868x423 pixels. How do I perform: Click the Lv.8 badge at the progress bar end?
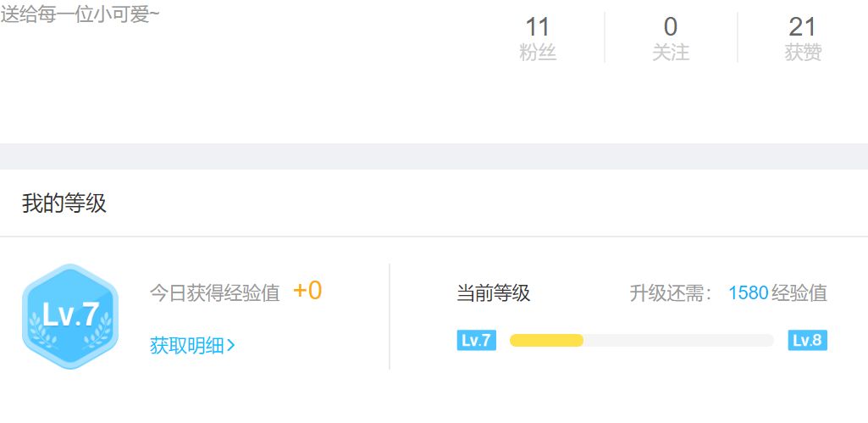coord(806,341)
